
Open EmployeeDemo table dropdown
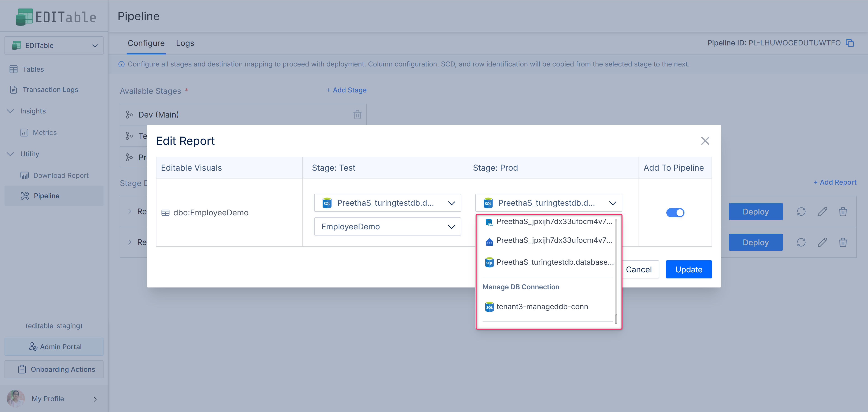click(x=387, y=226)
